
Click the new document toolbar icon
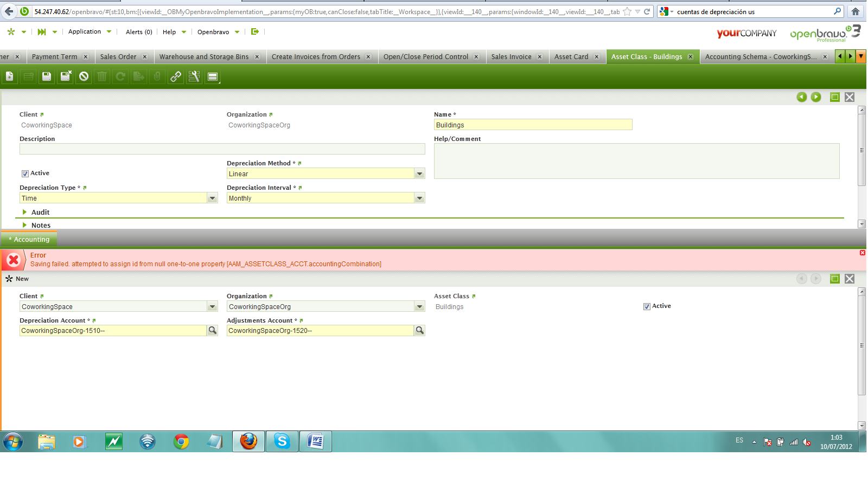(x=10, y=77)
